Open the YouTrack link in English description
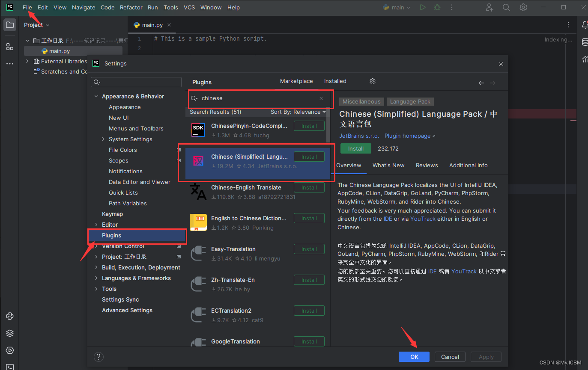Screen dimensions: 588x370 [423, 219]
